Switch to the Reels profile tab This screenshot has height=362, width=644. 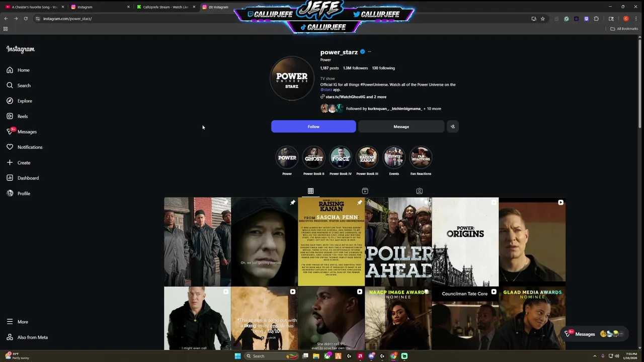[365, 191]
